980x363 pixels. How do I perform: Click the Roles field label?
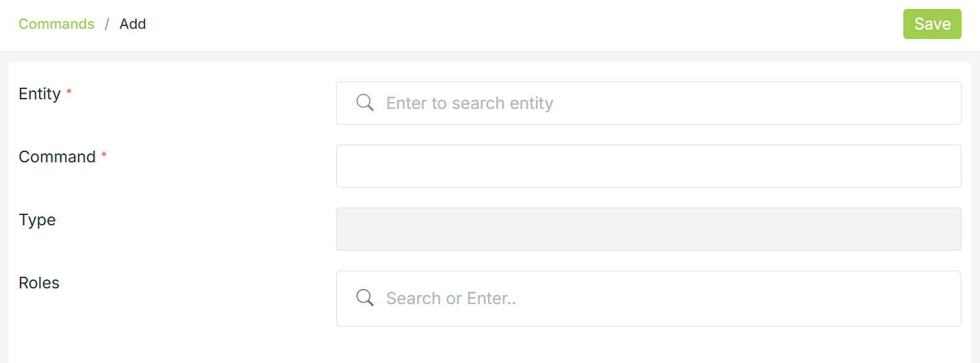(39, 283)
